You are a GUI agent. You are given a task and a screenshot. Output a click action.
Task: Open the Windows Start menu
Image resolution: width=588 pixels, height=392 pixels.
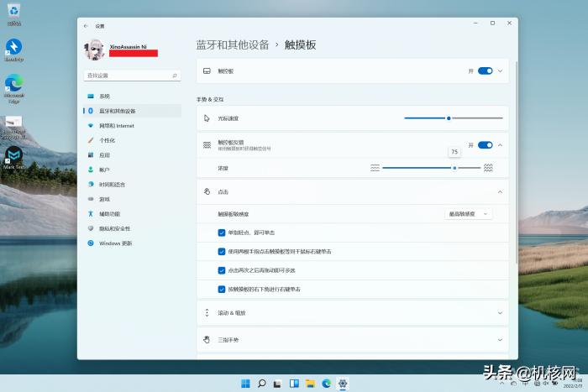(x=245, y=384)
